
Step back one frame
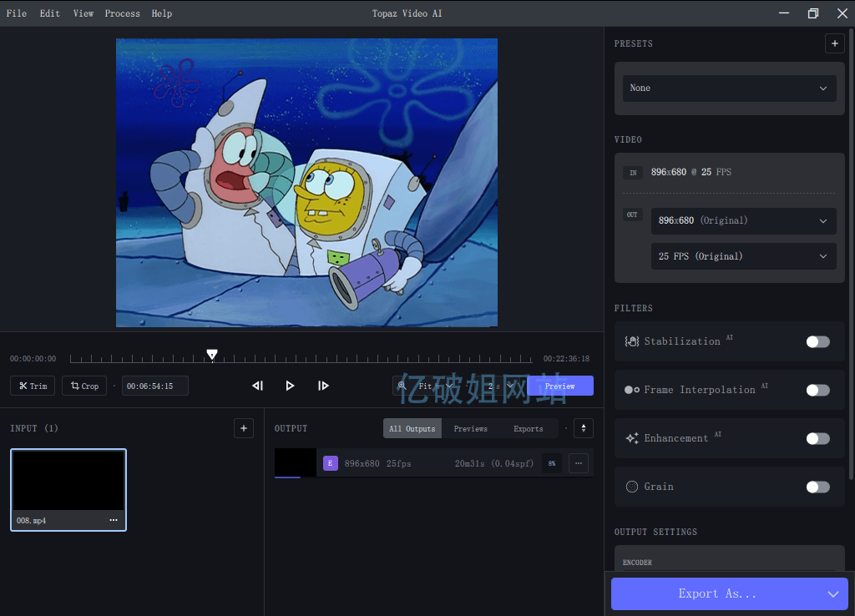257,386
